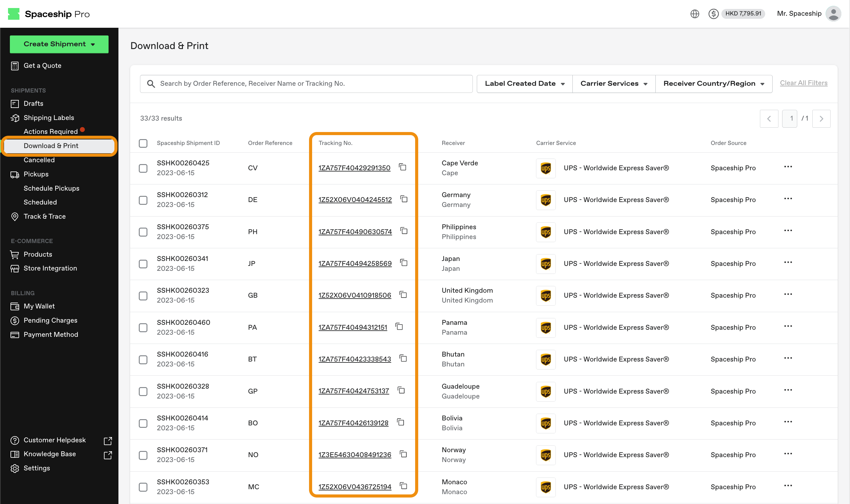Viewport: 850px width, 504px height.
Task: Select the checkbox for shipment SSHK00260416
Action: (143, 360)
